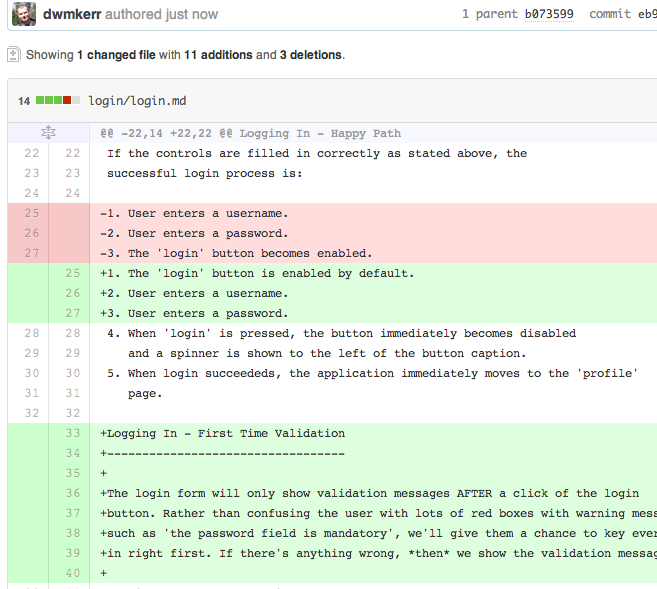The height and width of the screenshot is (589, 657).
Task: Click the '1 changed file' summary text
Action: (x=116, y=55)
